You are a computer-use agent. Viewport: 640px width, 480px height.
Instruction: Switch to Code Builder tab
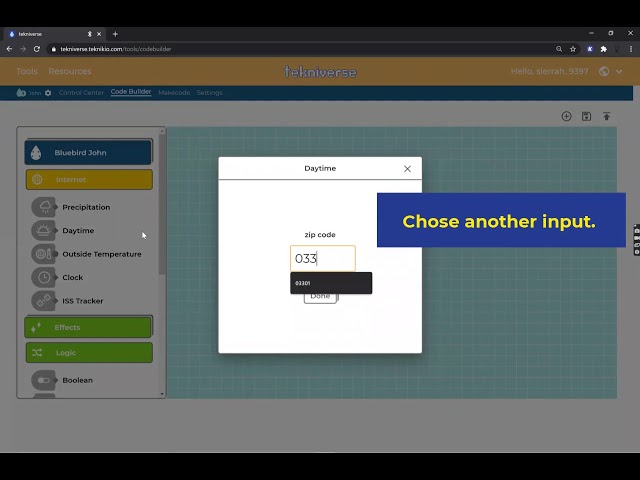[131, 92]
